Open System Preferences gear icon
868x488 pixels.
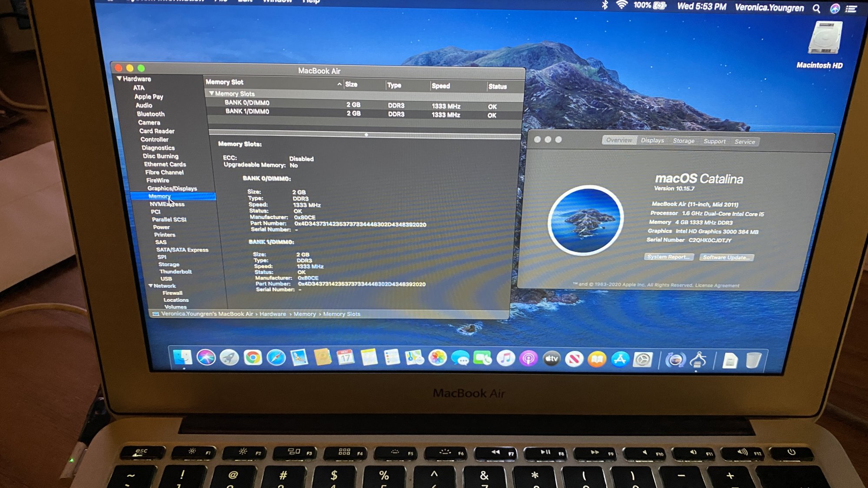[x=643, y=360]
